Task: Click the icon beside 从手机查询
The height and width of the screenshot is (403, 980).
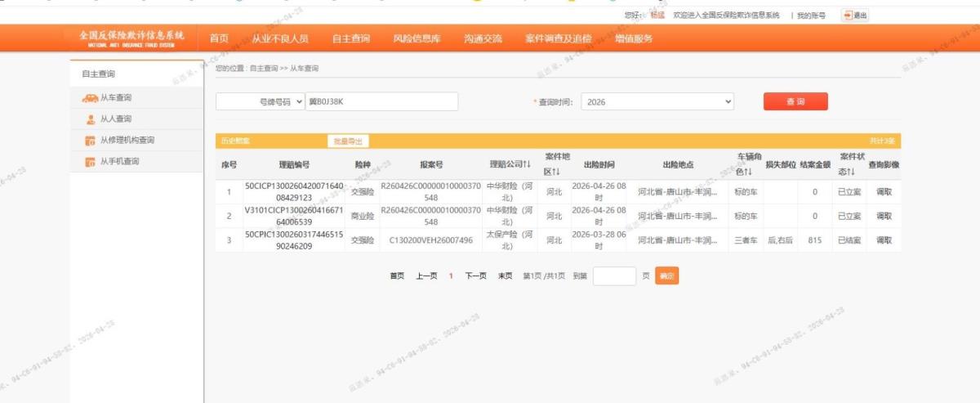Action: (x=91, y=162)
